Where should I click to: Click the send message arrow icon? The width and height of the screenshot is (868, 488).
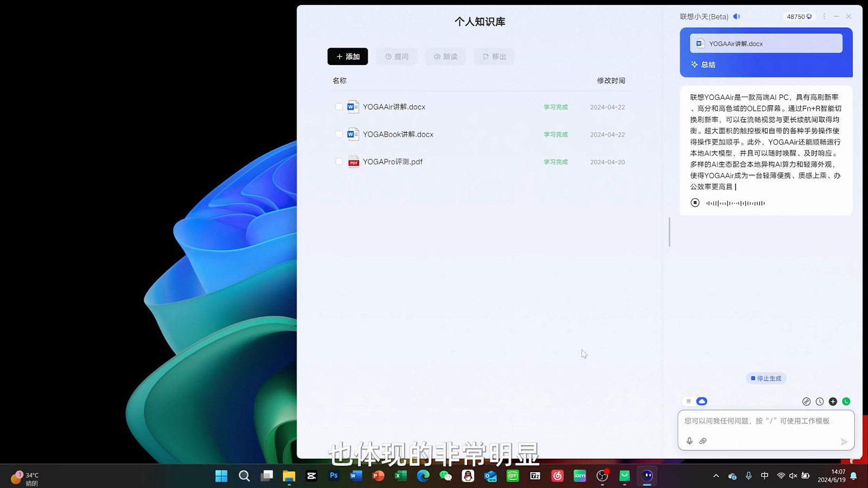tap(844, 442)
